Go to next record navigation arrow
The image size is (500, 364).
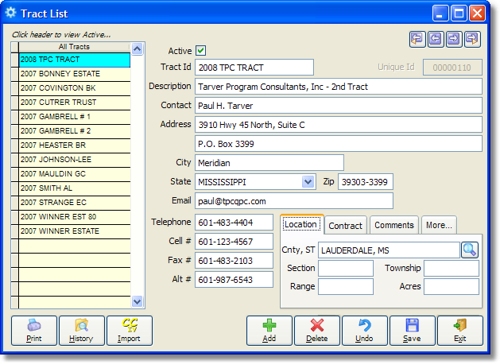point(454,39)
